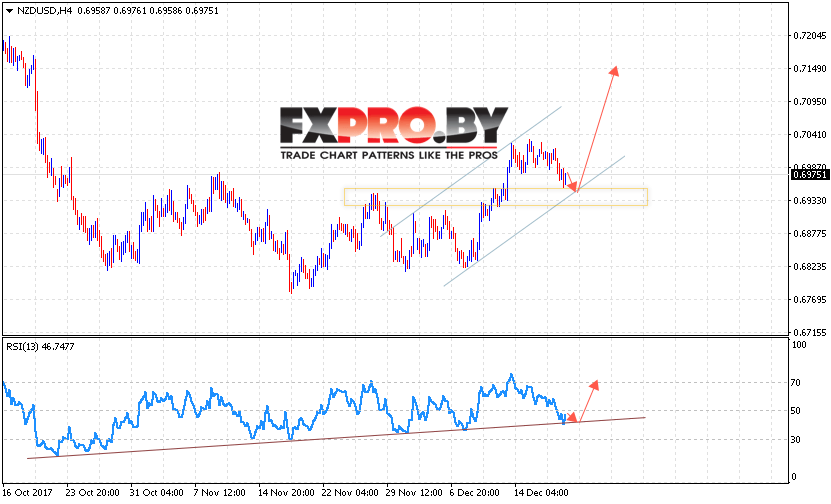The image size is (831, 504).
Task: Click RSI scale value 0
Action: click(x=794, y=476)
